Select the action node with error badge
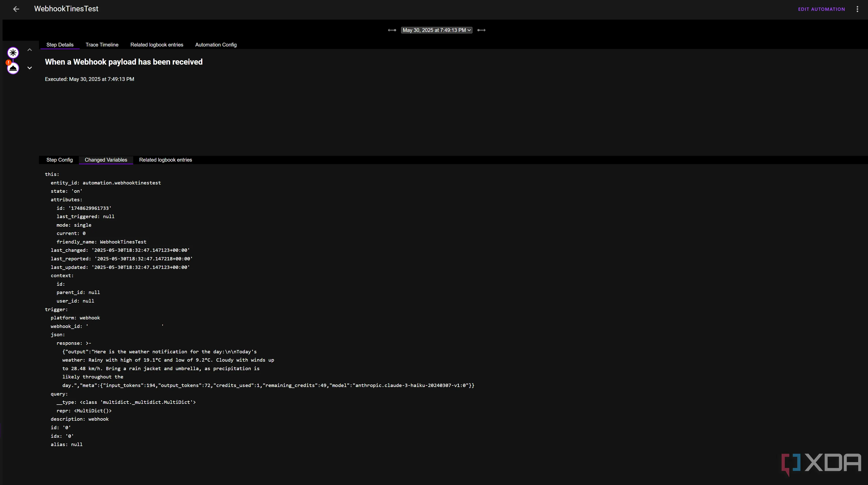Image resolution: width=868 pixels, height=485 pixels. pyautogui.click(x=13, y=68)
